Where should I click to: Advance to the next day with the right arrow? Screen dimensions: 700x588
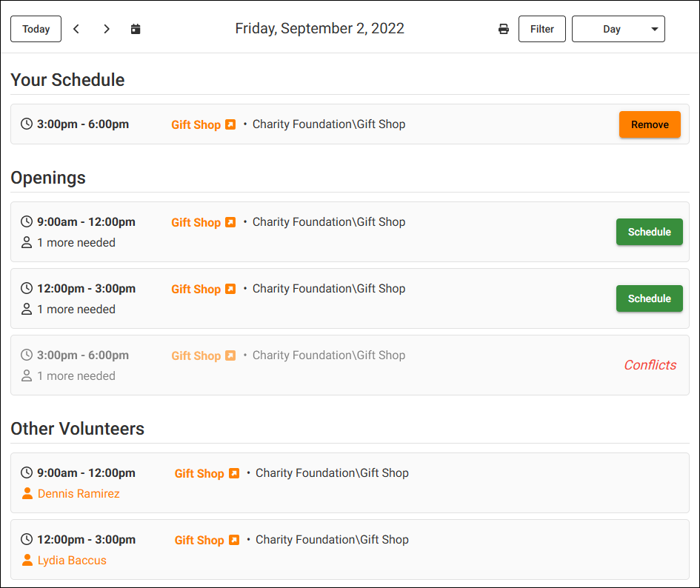[107, 29]
